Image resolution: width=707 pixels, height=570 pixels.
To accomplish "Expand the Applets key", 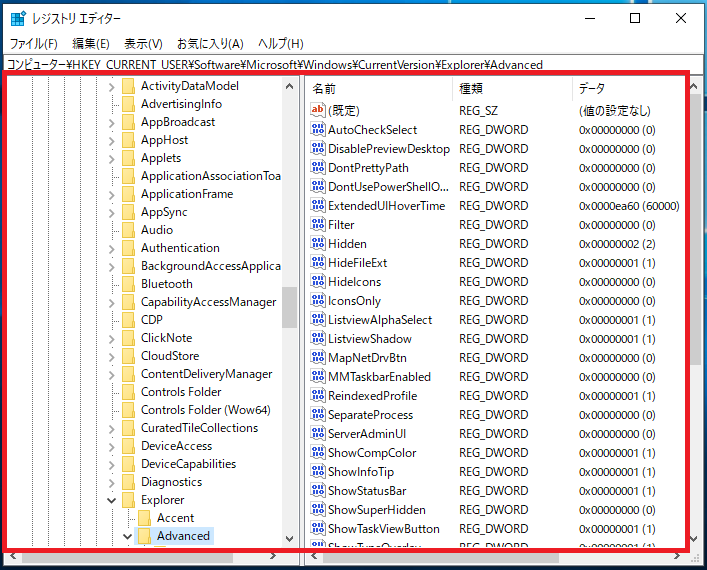I will (x=111, y=159).
